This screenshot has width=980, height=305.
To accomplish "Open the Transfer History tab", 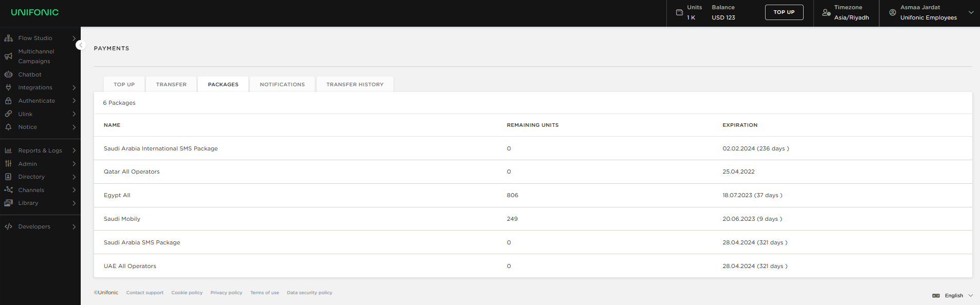I will pyautogui.click(x=355, y=84).
